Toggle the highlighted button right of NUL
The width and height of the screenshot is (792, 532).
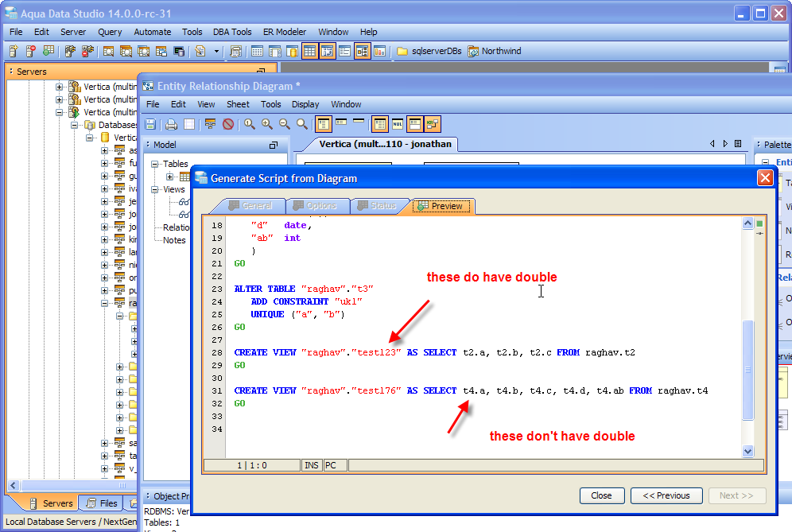(x=415, y=124)
